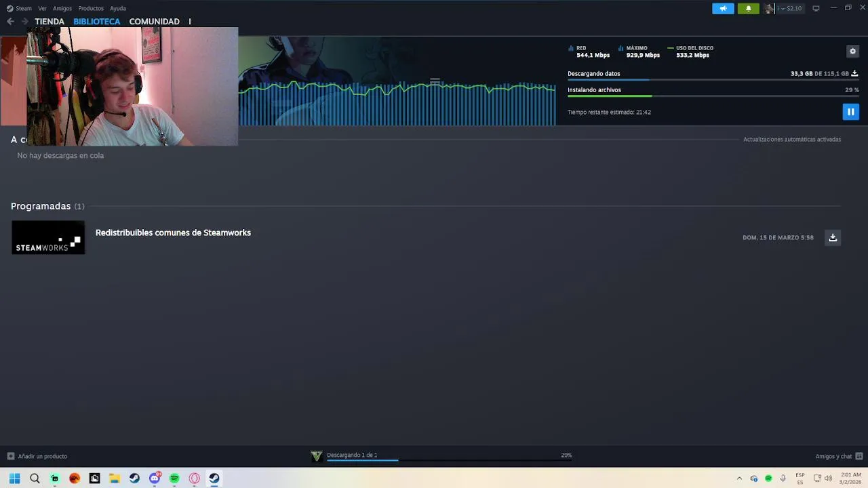Open the Windows Start menu
Image resolution: width=868 pixels, height=488 pixels.
click(14, 479)
